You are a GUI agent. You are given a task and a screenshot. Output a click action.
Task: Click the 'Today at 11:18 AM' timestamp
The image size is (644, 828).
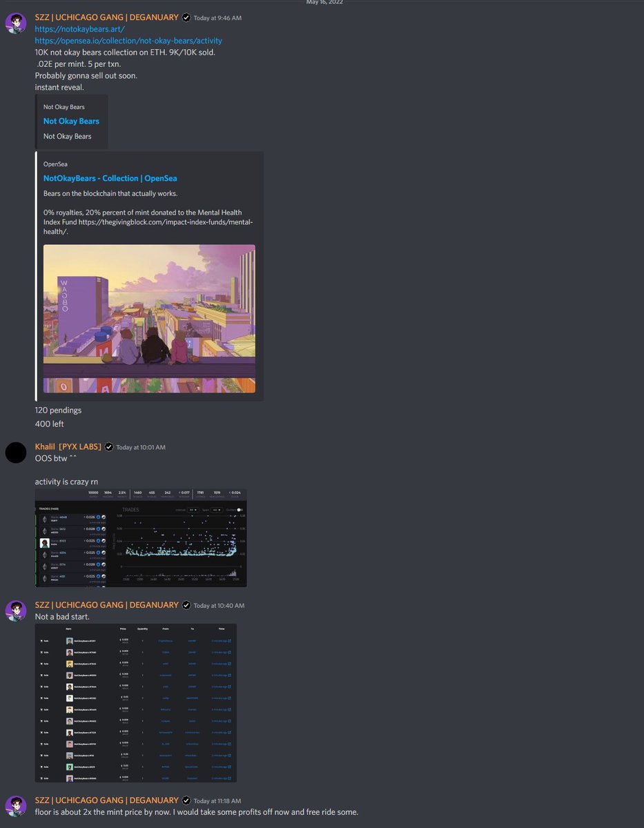217,801
